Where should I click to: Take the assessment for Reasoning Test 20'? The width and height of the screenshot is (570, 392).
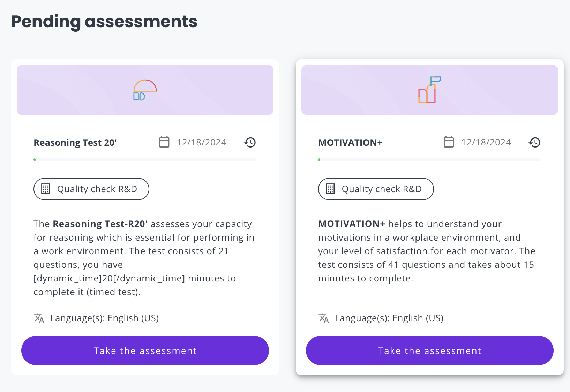point(145,350)
